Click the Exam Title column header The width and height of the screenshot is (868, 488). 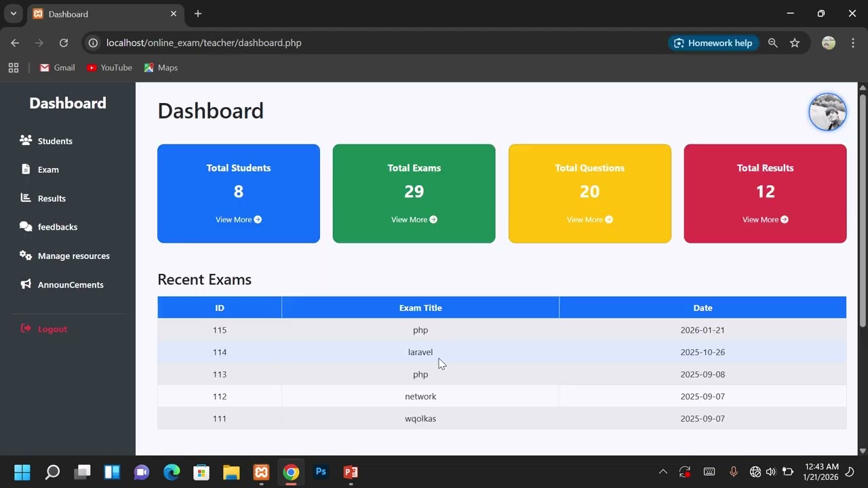pos(420,308)
